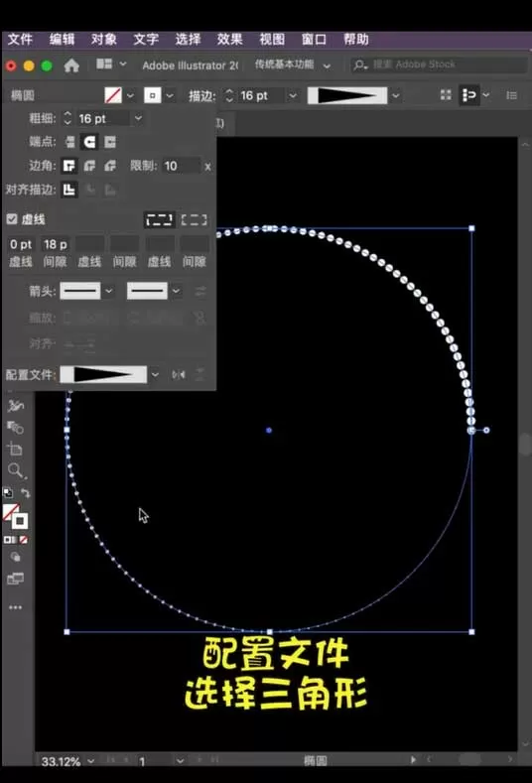Choose miter join corner option
Viewport: 532px width, 783px height.
(x=68, y=166)
